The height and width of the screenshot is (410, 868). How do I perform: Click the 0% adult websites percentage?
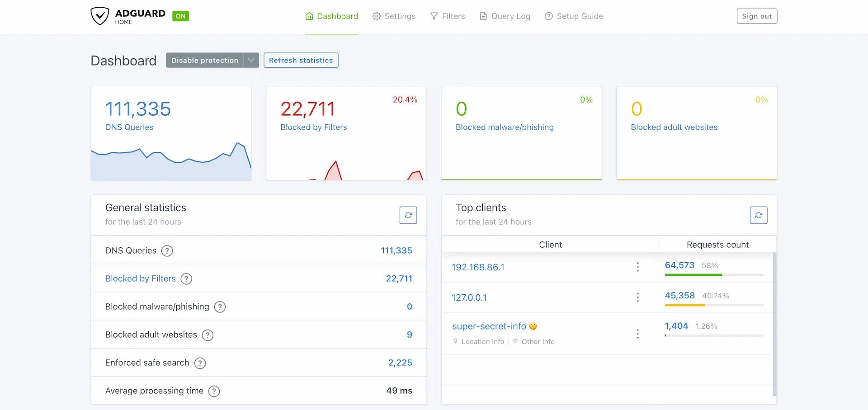point(762,100)
